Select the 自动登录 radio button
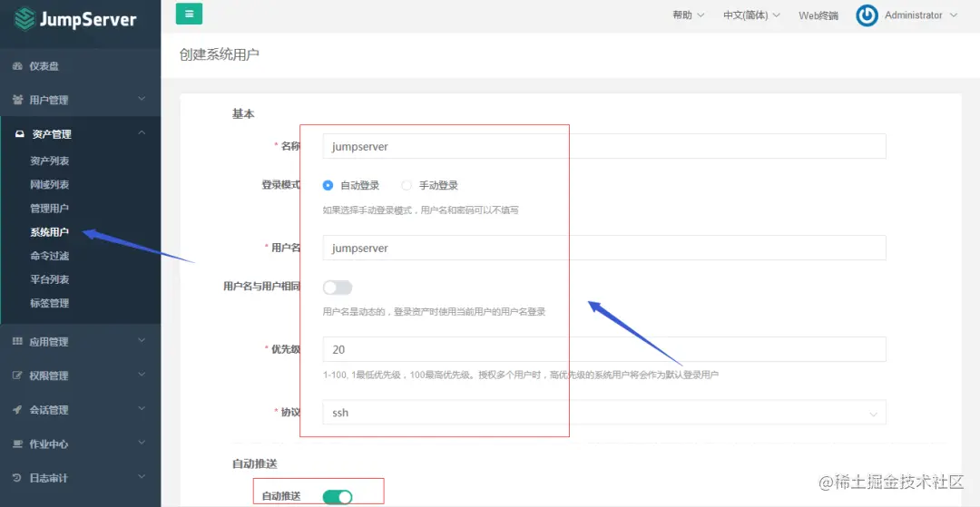 [x=328, y=185]
